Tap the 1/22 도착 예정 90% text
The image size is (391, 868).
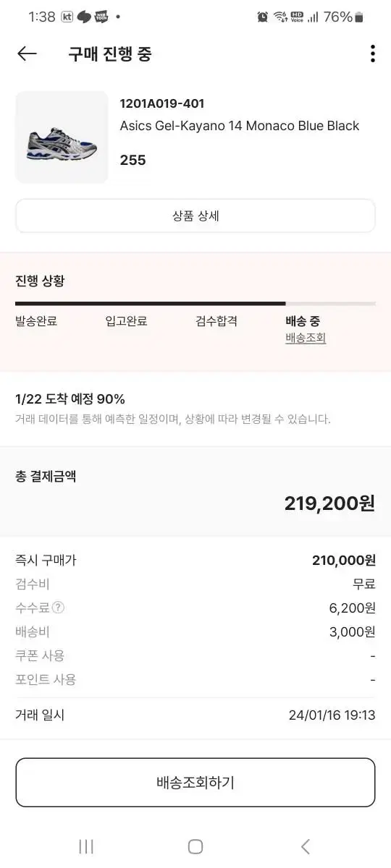(x=70, y=399)
